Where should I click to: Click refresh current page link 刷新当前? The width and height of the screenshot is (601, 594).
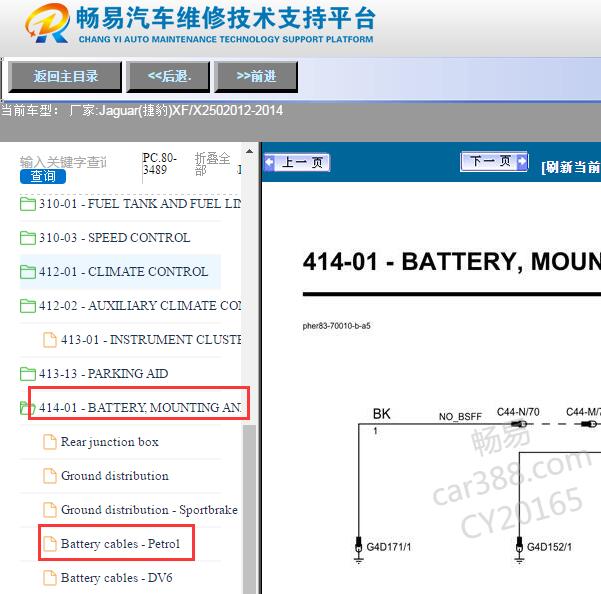[571, 167]
